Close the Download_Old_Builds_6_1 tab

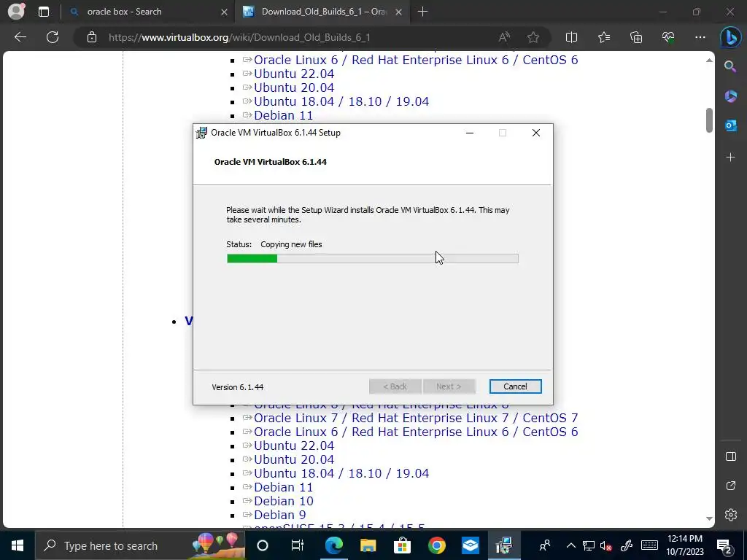coord(399,12)
